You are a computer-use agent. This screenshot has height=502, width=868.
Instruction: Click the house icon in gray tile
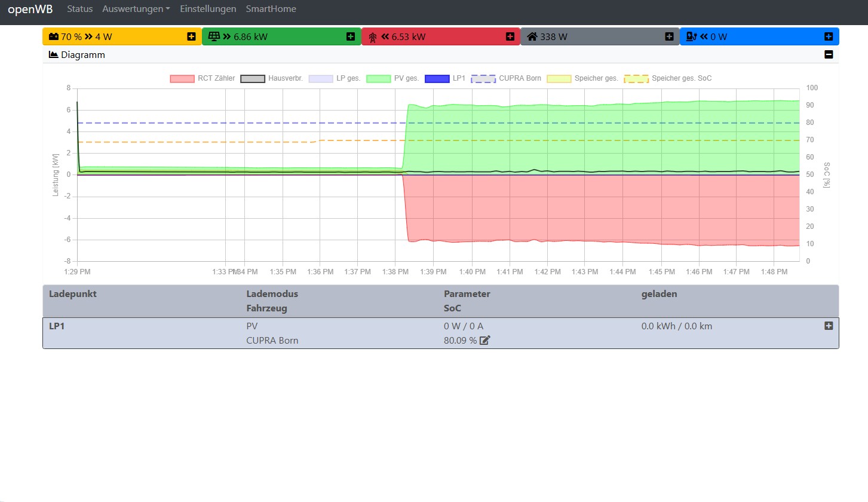pyautogui.click(x=532, y=36)
